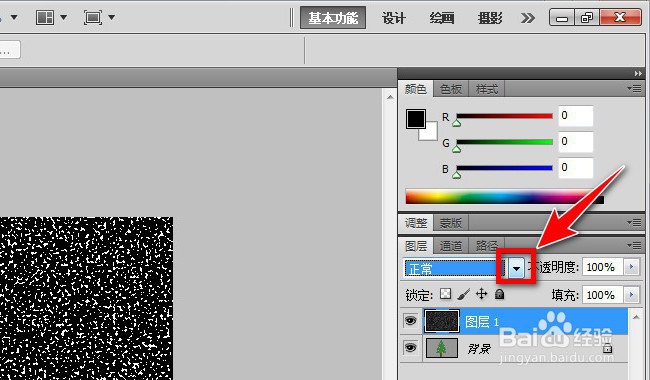Click the black foreground color swatch
Screen dimensions: 650x380
click(x=415, y=119)
